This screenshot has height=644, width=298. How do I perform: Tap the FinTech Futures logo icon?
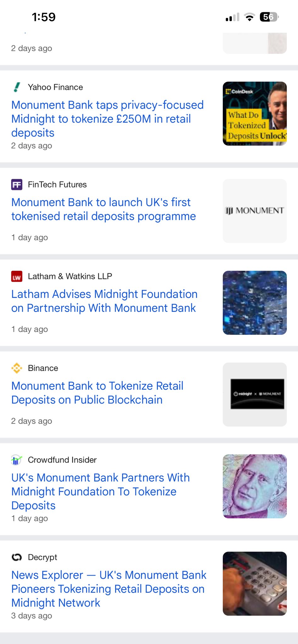(17, 185)
